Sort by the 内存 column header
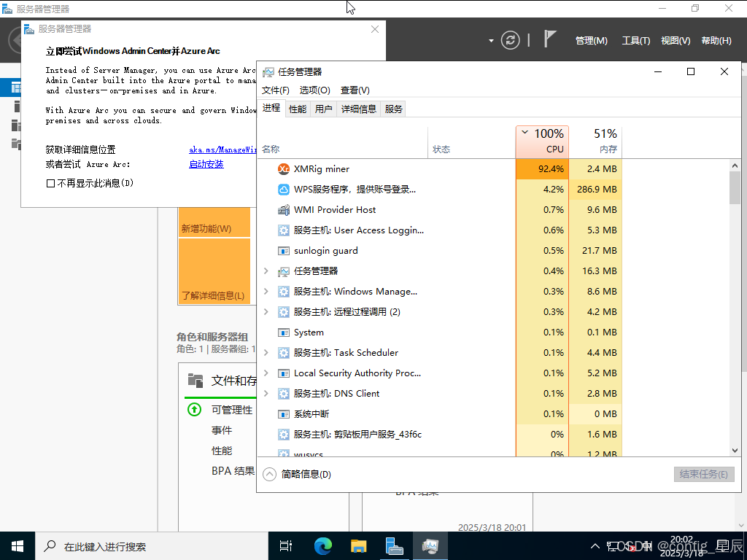The width and height of the screenshot is (747, 560). (595, 141)
